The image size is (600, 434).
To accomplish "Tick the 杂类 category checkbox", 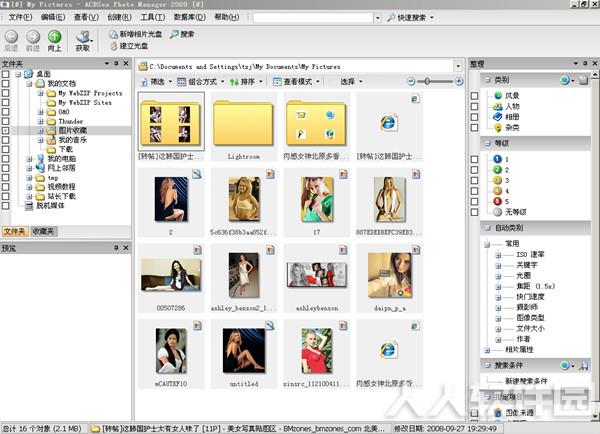I will pyautogui.click(x=474, y=127).
